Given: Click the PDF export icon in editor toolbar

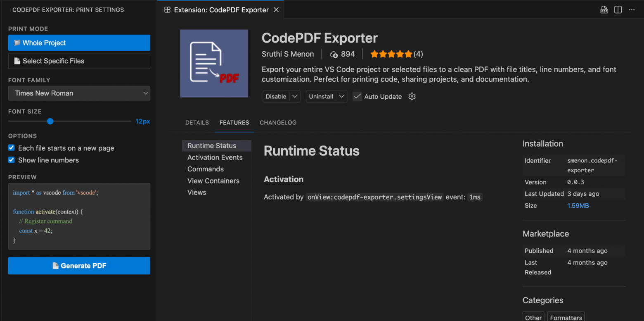Looking at the screenshot, I should [x=604, y=10].
